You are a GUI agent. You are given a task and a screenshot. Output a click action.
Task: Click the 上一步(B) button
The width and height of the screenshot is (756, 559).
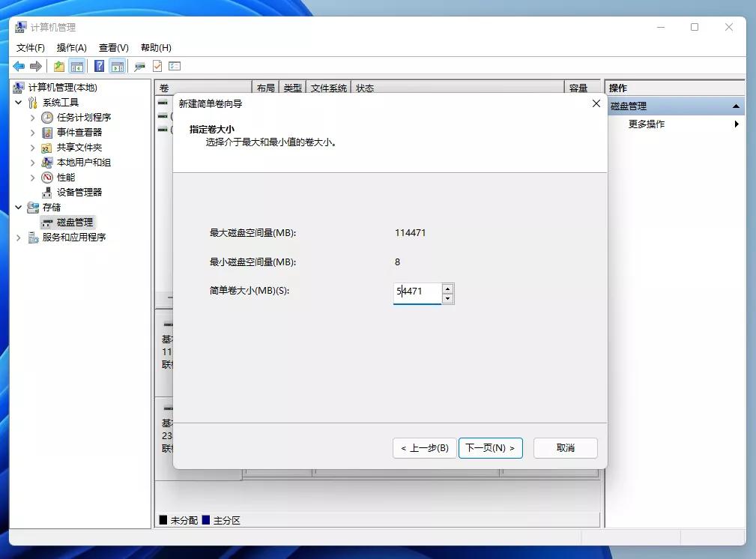click(424, 447)
